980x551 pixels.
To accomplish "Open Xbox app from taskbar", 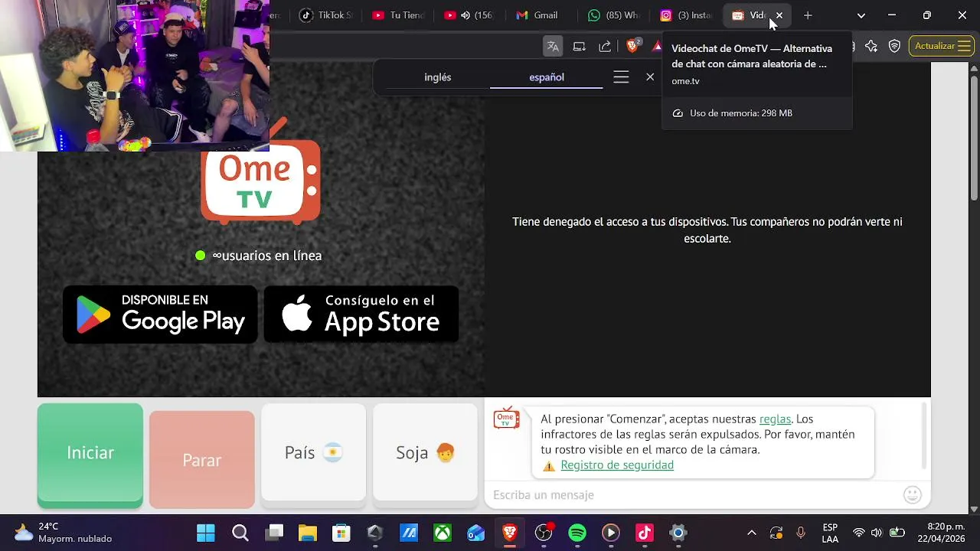I will [443, 533].
